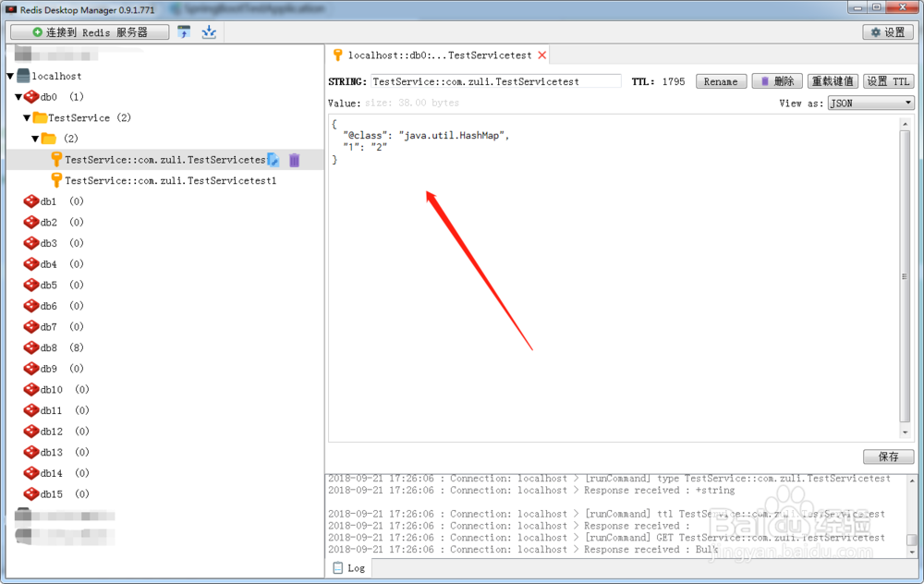Click the db7 database icon
The width and height of the screenshot is (924, 584).
[31, 326]
